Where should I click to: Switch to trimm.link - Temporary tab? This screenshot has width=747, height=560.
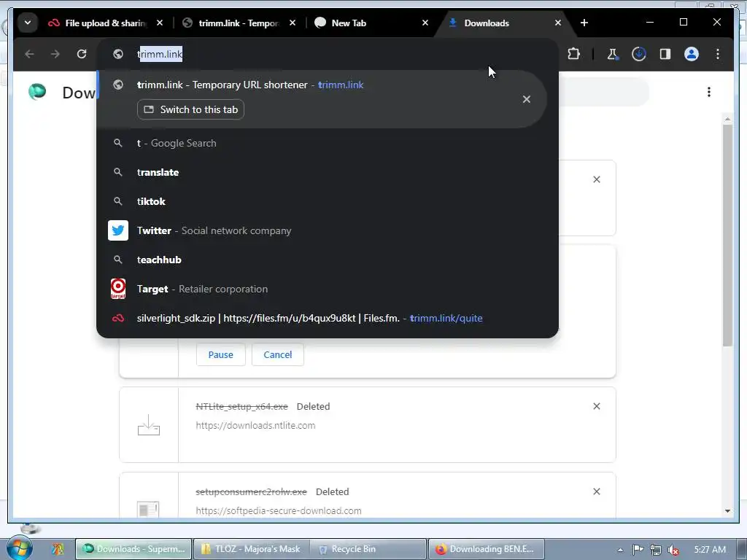239,23
